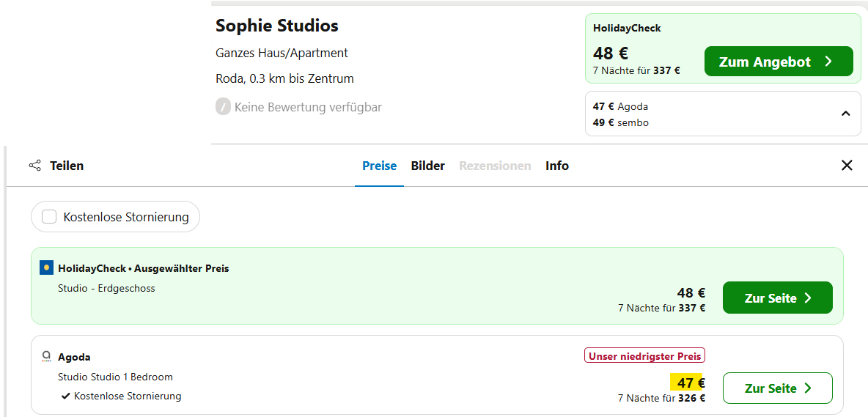Image resolution: width=868 pixels, height=417 pixels.
Task: Click the checkmark beside Kostenlose Stornierung in Agoda offer
Action: click(x=66, y=396)
